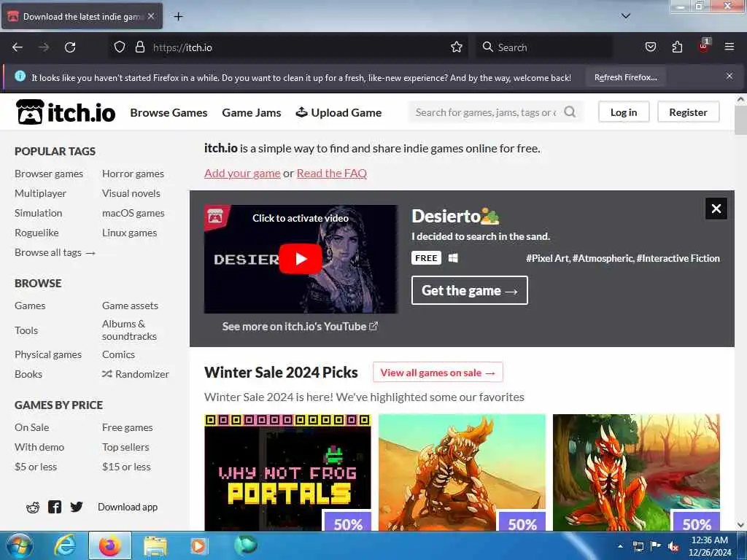
Task: Close the itch.io browser tab
Action: 151,16
